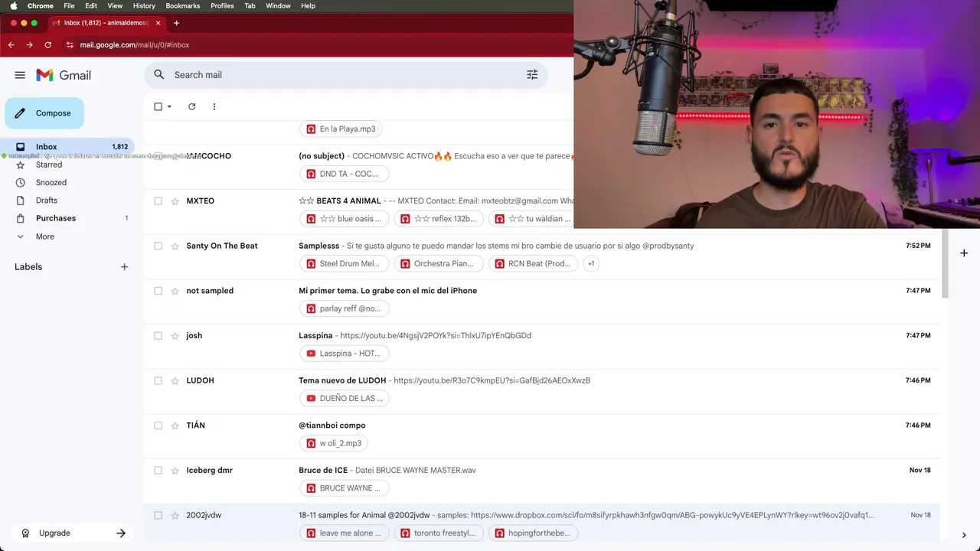Go forward in Chrome browser
The height and width of the screenshot is (551, 980).
(30, 45)
